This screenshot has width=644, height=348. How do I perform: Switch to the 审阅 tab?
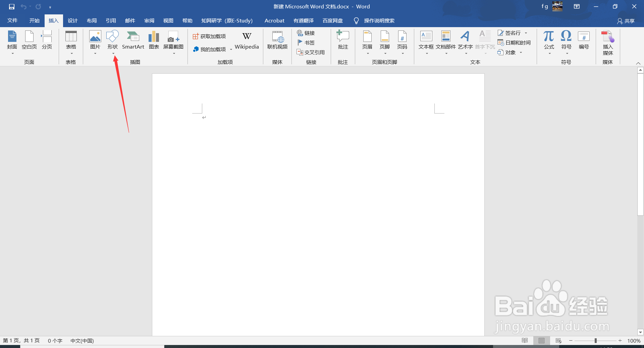pyautogui.click(x=149, y=21)
